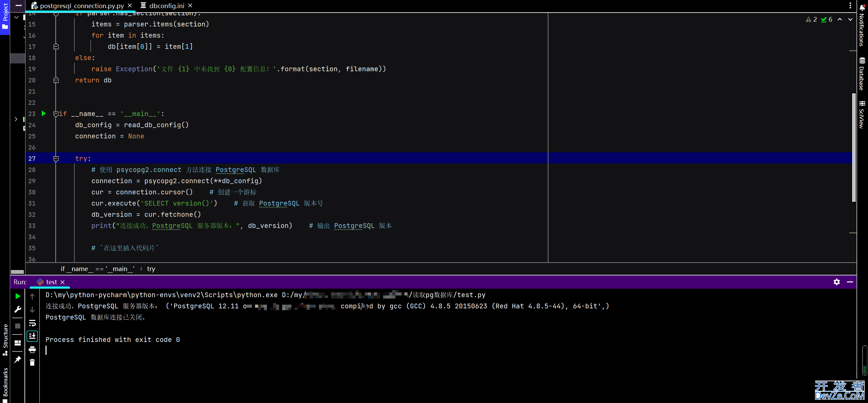This screenshot has height=403, width=868.
Task: Open the Notifications panel
Action: click(x=862, y=25)
